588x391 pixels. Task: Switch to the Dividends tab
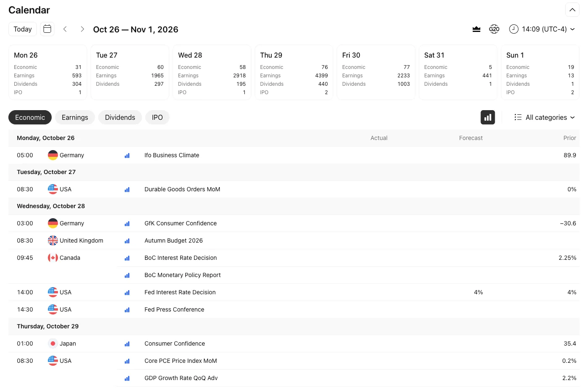point(120,117)
